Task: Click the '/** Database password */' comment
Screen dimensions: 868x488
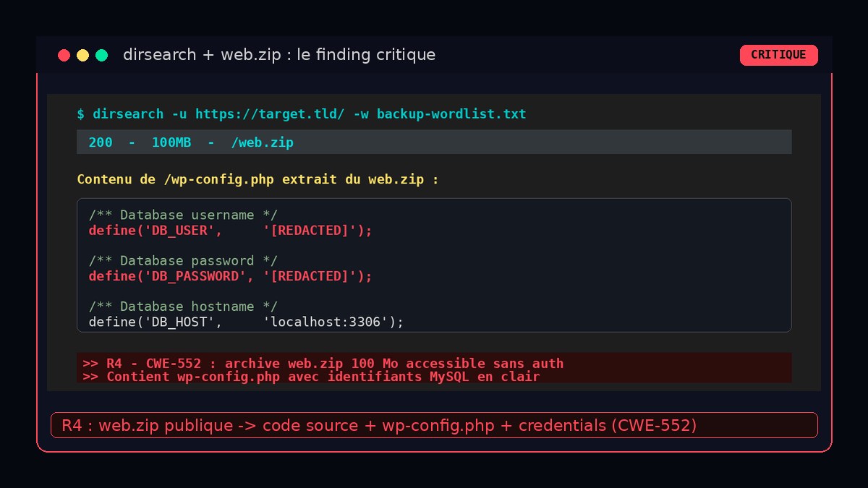Action: click(x=183, y=261)
